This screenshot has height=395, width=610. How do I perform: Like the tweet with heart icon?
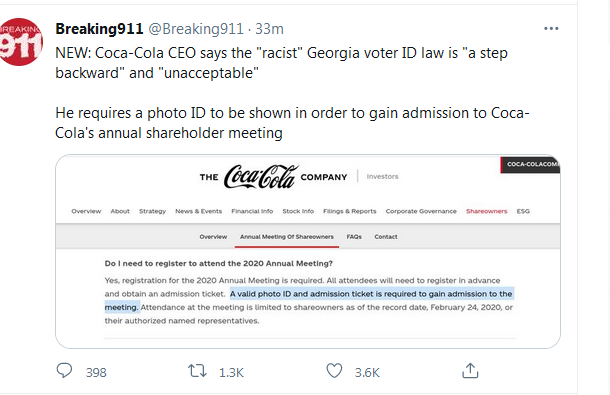tap(334, 370)
